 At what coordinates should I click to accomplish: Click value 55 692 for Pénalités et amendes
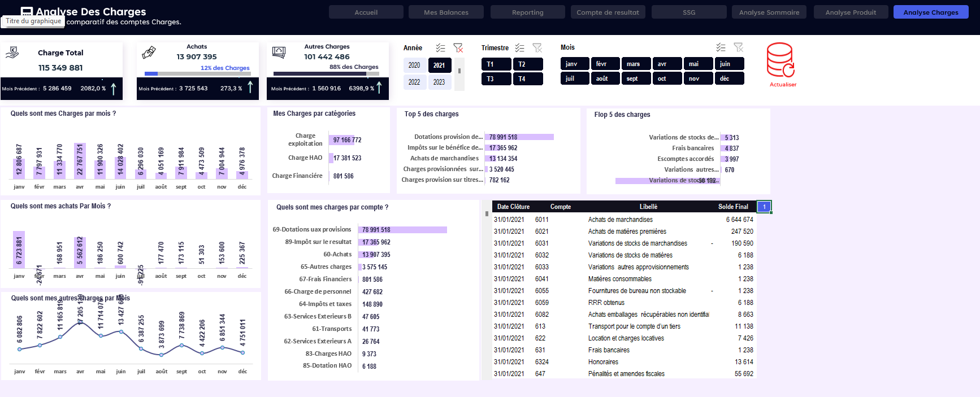pos(744,374)
